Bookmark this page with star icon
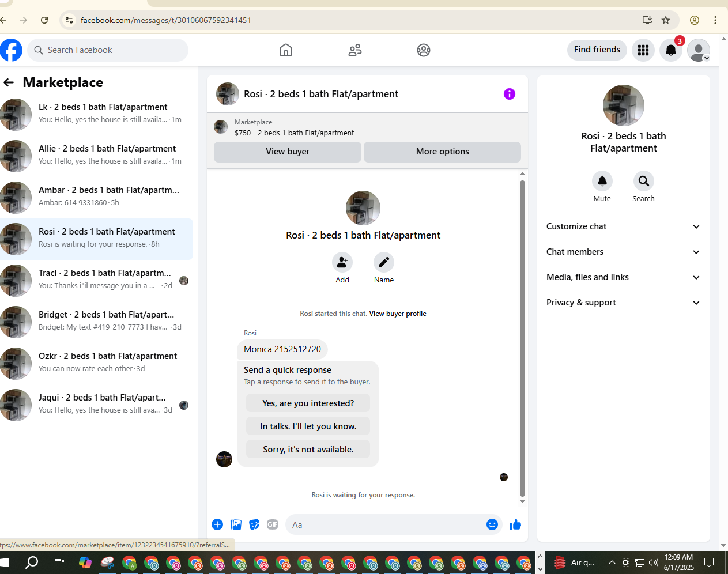The width and height of the screenshot is (728, 574). pos(666,20)
